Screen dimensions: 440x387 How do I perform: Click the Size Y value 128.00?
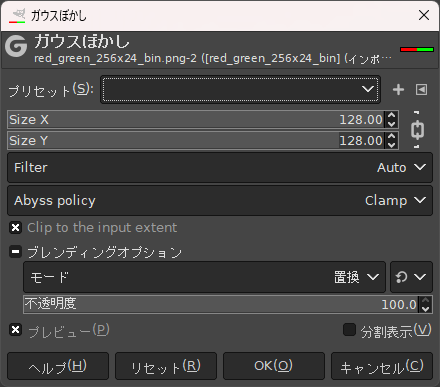click(361, 141)
